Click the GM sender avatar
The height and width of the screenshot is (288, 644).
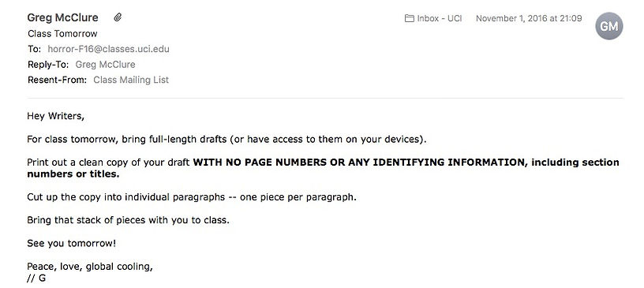609,26
